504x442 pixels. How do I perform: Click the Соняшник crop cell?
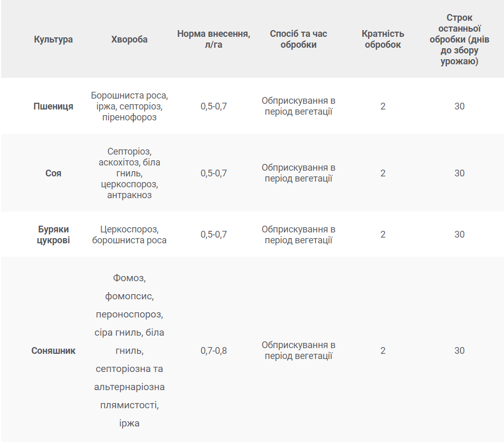[x=53, y=351]
